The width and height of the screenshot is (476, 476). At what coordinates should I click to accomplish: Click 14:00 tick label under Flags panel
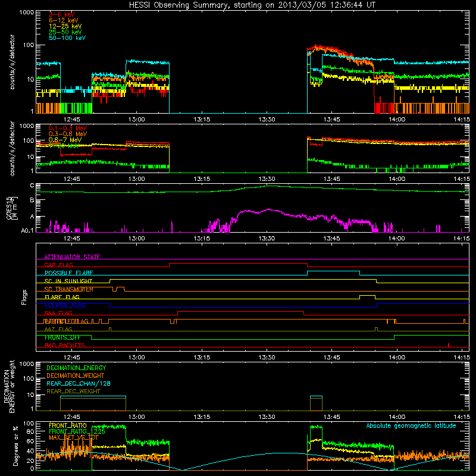click(397, 358)
